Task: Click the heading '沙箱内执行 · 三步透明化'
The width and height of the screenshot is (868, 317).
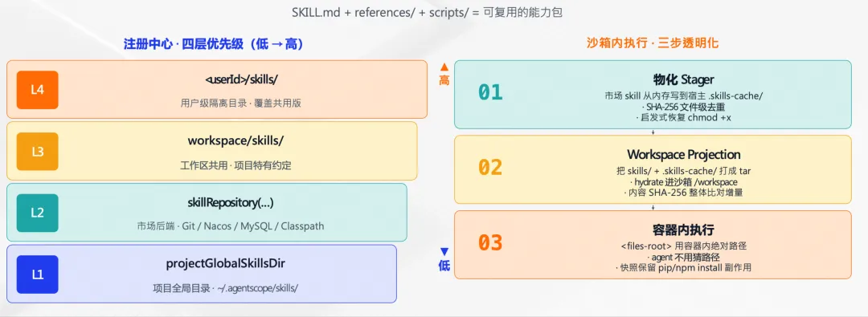Action: tap(653, 43)
